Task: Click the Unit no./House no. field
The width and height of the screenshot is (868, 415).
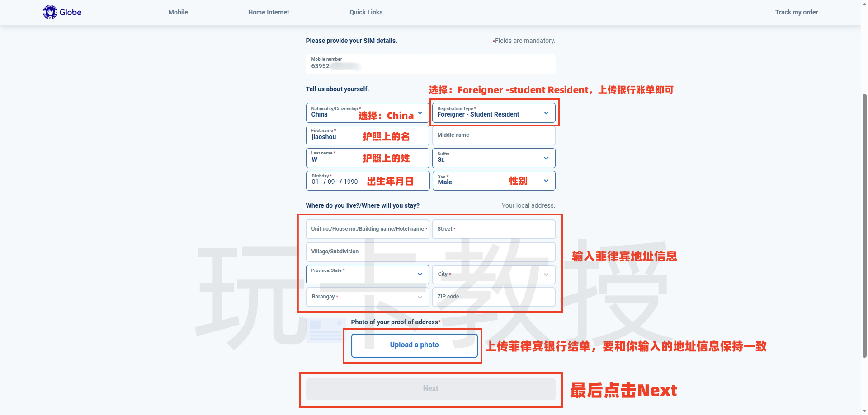Action: (368, 229)
